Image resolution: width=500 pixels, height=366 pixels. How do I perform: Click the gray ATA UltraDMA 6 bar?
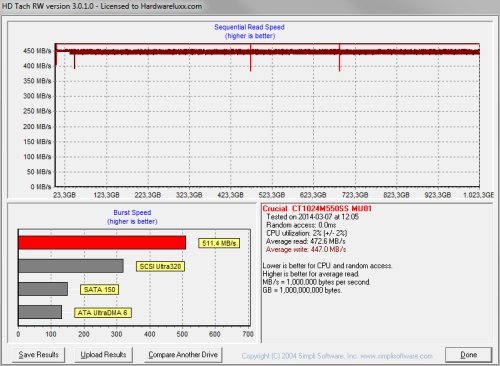(x=40, y=312)
